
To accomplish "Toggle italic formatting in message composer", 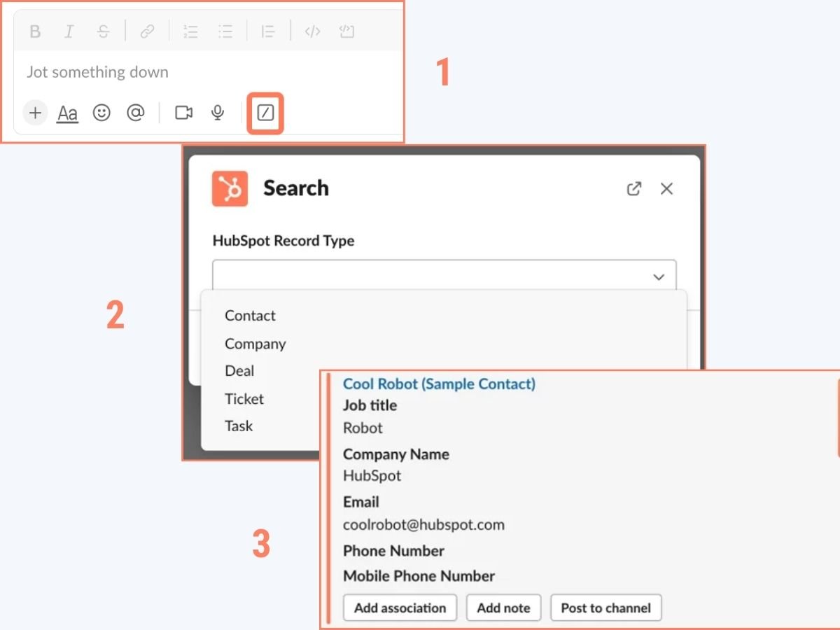I will coord(69,31).
